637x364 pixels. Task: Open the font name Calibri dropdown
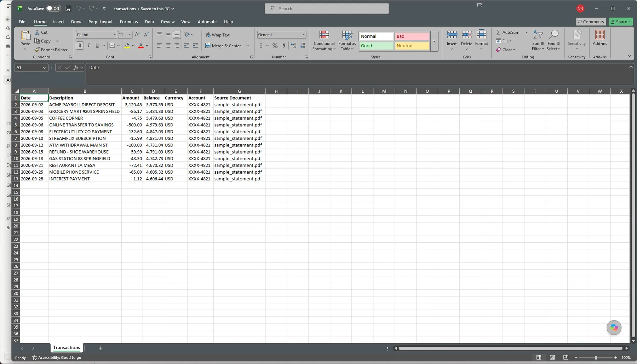[x=115, y=35]
